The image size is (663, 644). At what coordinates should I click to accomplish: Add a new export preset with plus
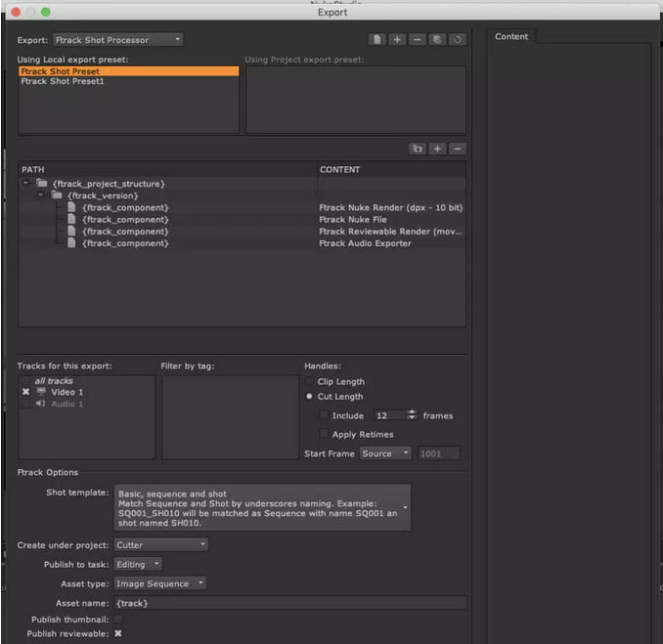click(397, 40)
